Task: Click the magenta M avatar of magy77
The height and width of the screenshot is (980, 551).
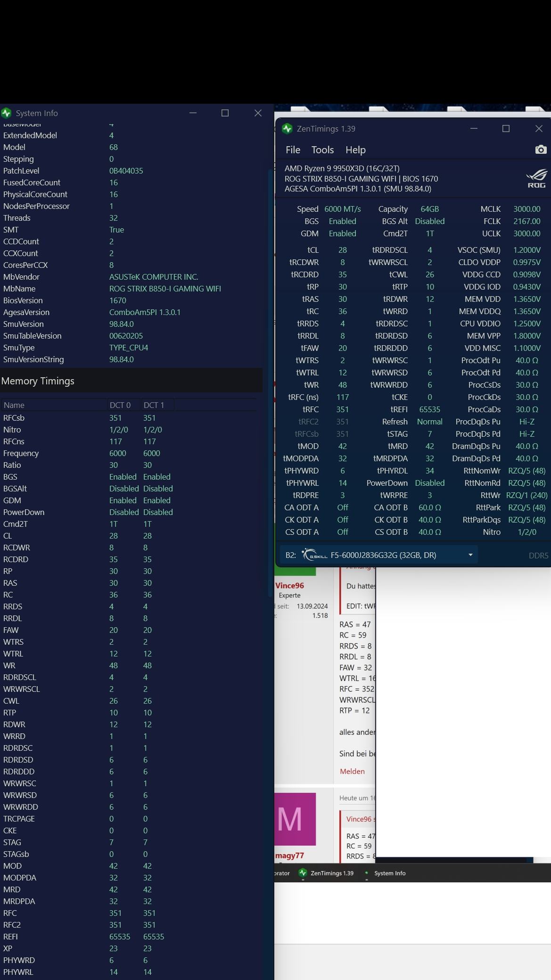Action: 295,819
